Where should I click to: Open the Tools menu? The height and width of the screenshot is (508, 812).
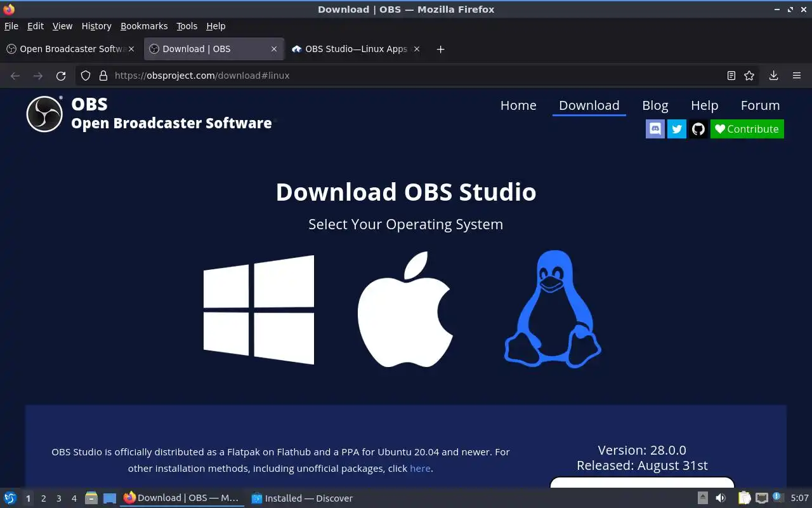pos(187,26)
